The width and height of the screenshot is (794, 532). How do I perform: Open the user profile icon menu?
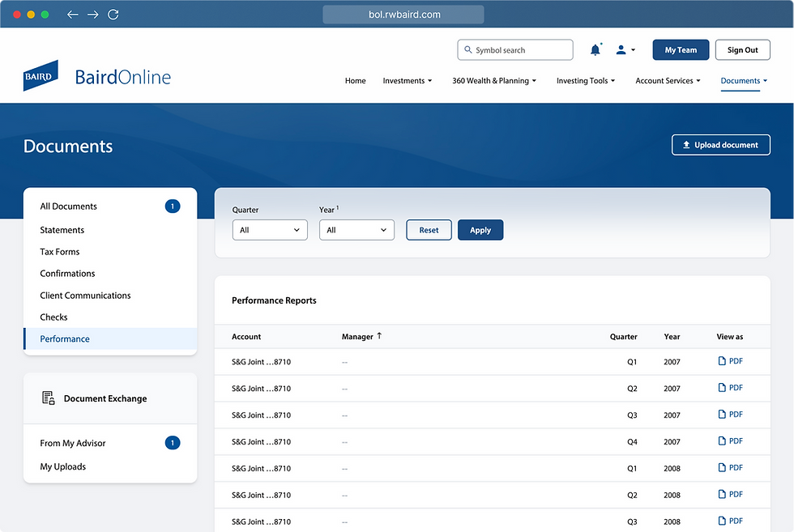tap(625, 49)
